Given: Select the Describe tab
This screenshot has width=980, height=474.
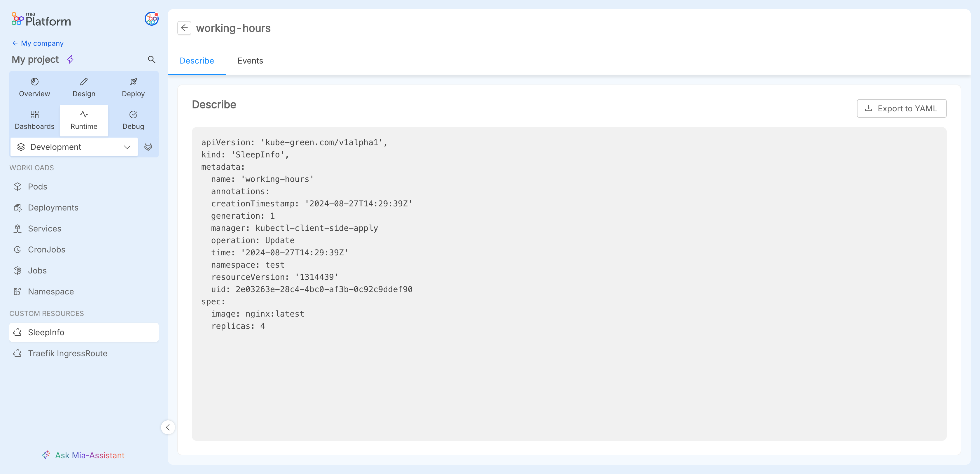Looking at the screenshot, I should click(x=197, y=61).
